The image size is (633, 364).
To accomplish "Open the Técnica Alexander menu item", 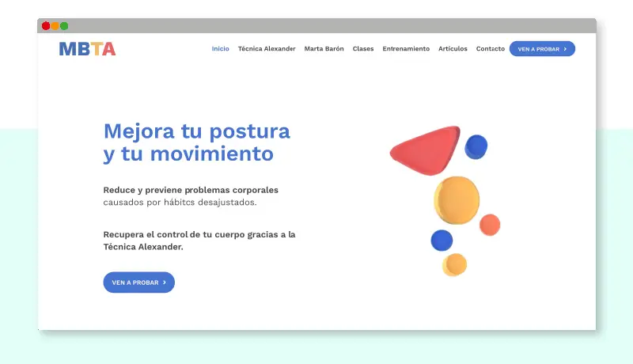I will [267, 49].
